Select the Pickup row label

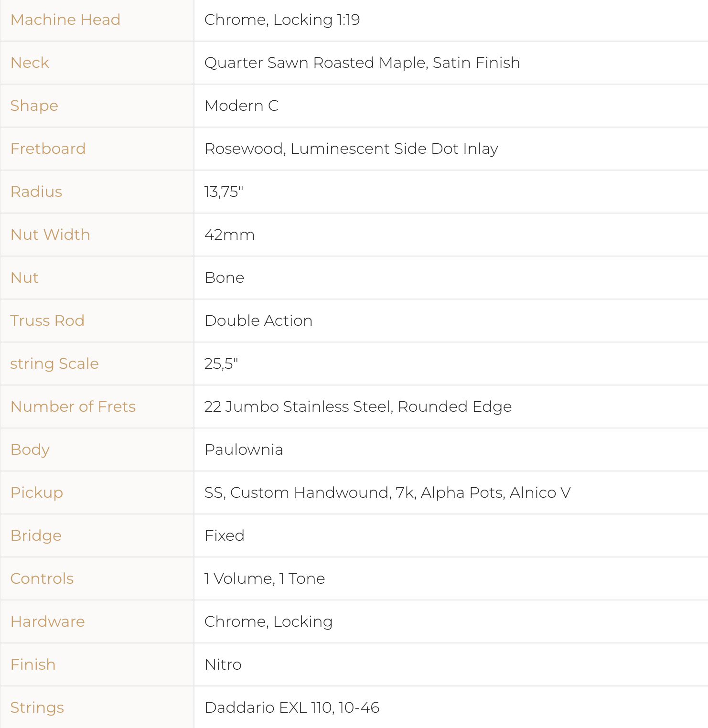(x=37, y=492)
